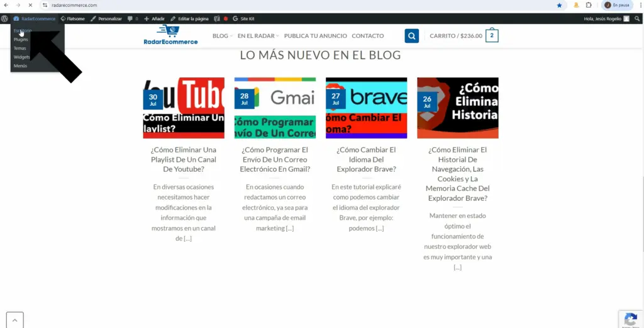The image size is (644, 328).
Task: Click the page vertical scrollbar thumb
Action: 642,213
